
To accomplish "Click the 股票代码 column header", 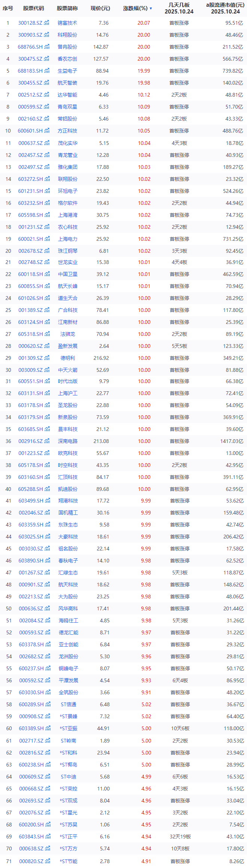I will click(x=33, y=8).
